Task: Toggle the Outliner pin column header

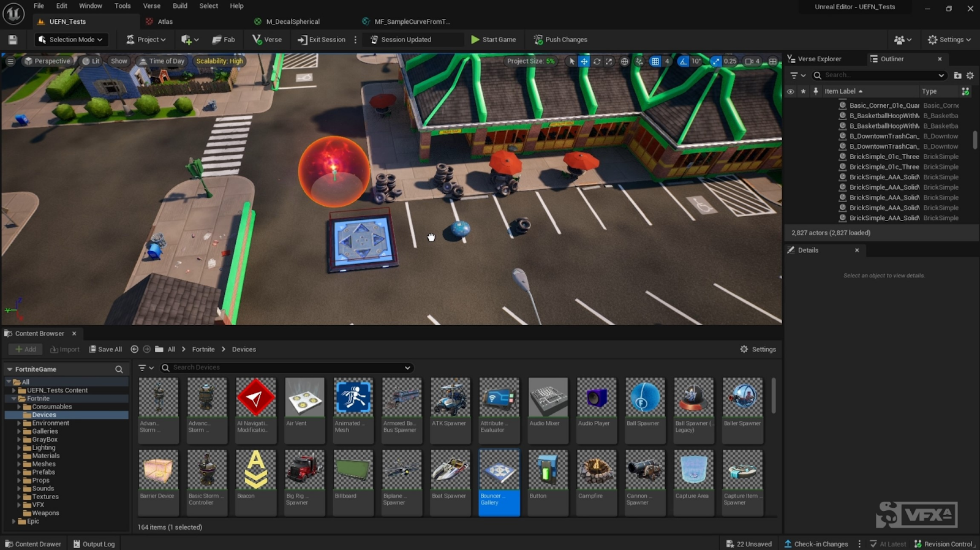Action: click(815, 91)
